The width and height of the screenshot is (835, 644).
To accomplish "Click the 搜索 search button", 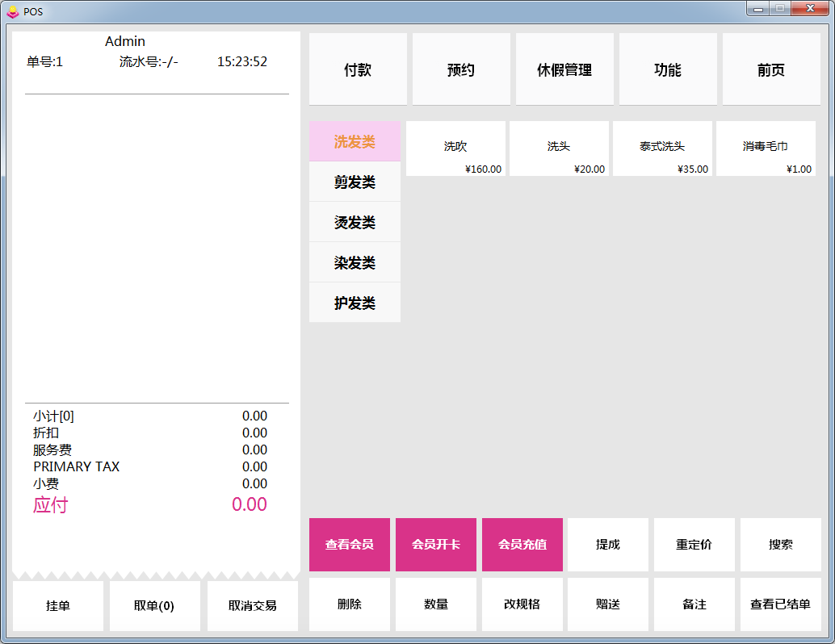I will click(x=780, y=545).
